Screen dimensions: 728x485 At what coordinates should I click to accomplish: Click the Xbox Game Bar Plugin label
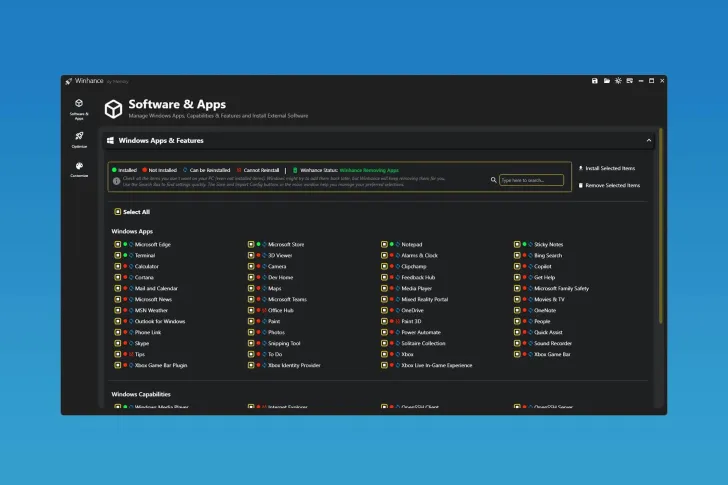pyautogui.click(x=161, y=365)
